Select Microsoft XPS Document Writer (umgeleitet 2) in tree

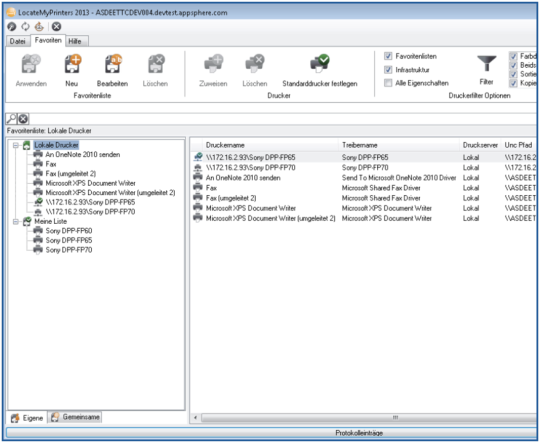tap(110, 193)
